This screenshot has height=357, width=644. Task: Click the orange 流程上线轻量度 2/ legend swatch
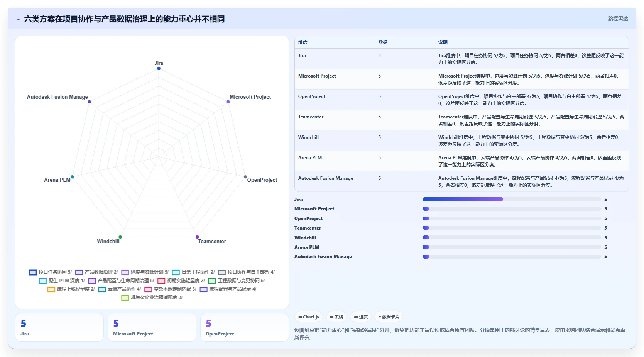tap(51, 289)
